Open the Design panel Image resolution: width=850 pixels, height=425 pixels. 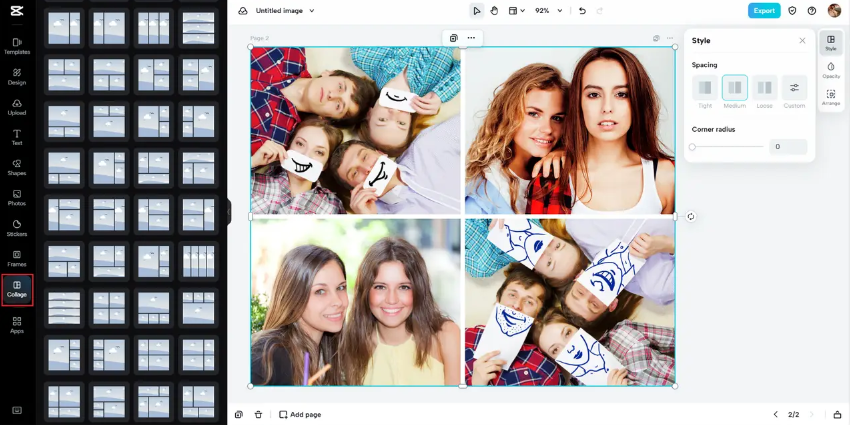[x=17, y=76]
